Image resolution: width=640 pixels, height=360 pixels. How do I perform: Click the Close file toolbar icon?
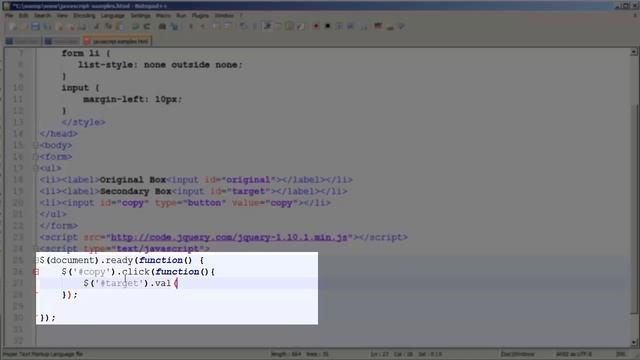click(x=60, y=27)
